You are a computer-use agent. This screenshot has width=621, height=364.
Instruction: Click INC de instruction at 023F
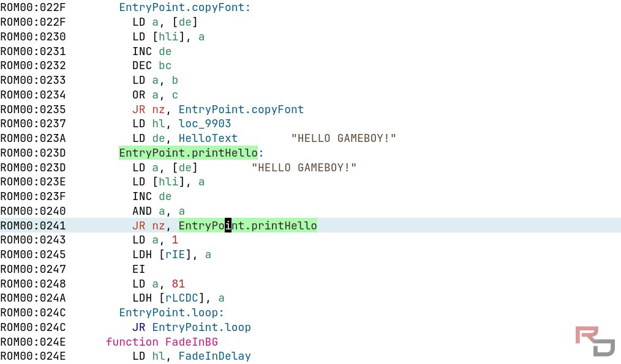click(152, 196)
